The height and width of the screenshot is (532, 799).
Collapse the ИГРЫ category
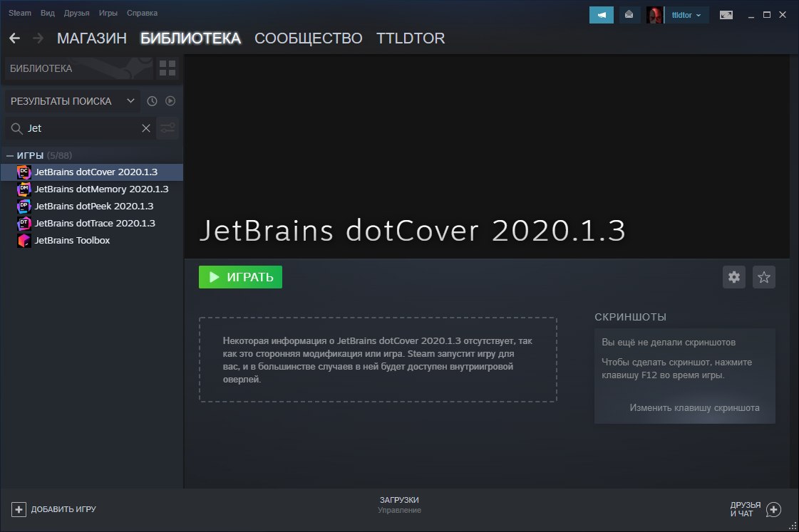[10, 155]
